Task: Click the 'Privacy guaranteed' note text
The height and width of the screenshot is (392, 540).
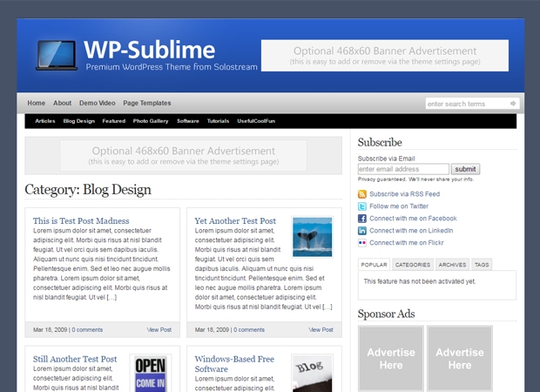Action: [415, 179]
